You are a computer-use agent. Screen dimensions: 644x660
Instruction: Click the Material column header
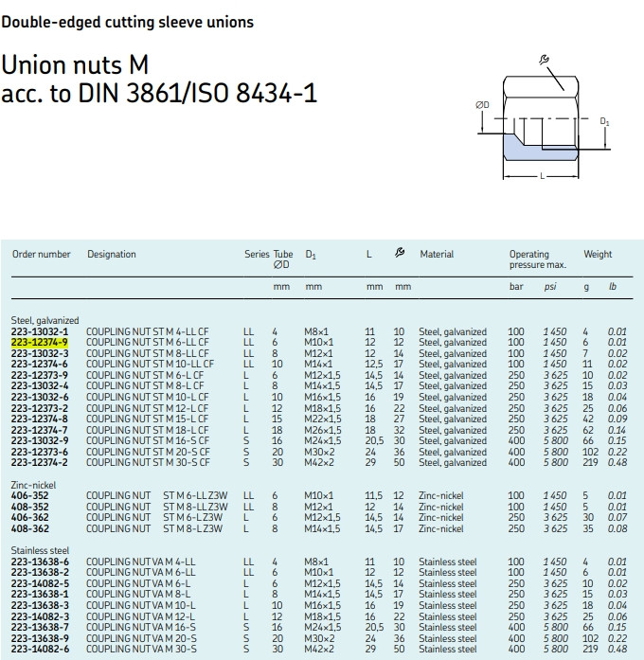coord(437,254)
